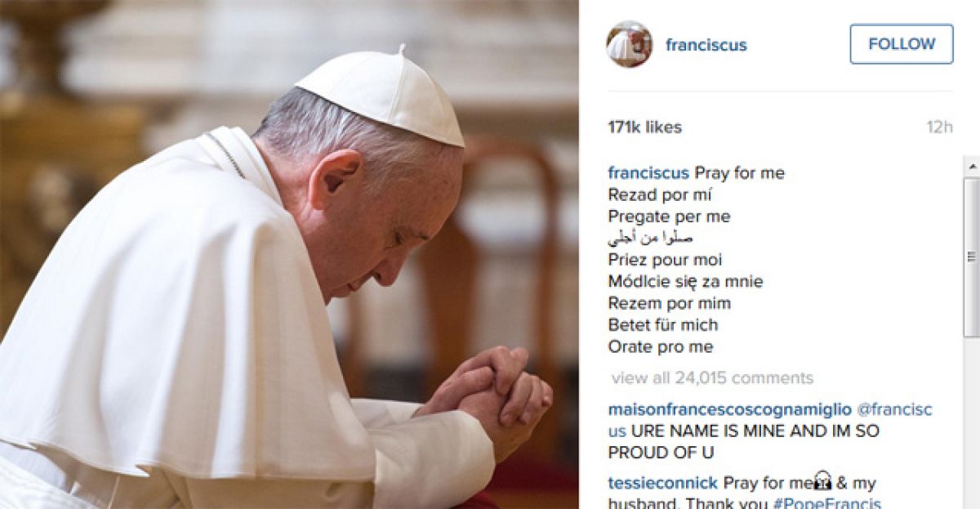Select the "Orate pro me" caption line
This screenshot has width=980, height=509.
click(661, 346)
